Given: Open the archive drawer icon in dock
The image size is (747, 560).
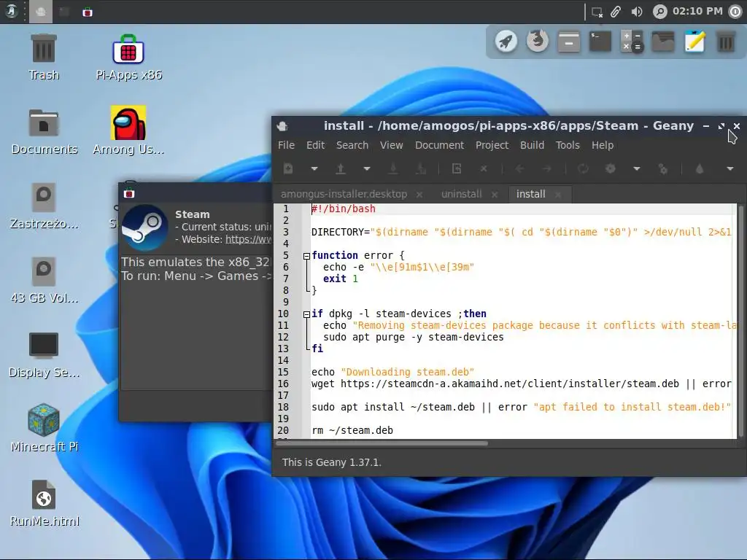Looking at the screenshot, I should [x=569, y=42].
